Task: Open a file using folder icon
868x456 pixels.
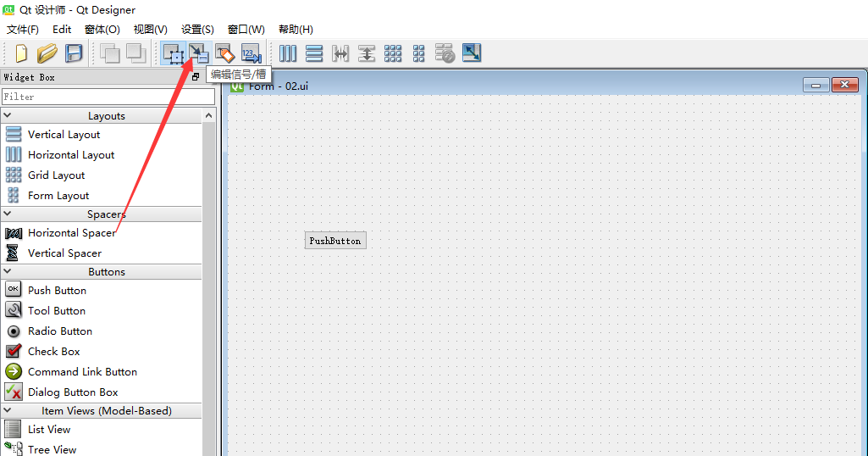Action: (x=47, y=53)
